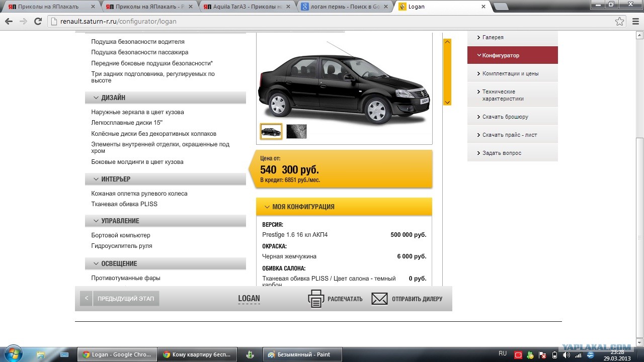The height and width of the screenshot is (362, 644).
Task: Click the ОТПРАВИТЬ ДИЛЕРУ label
Action: coord(417,299)
